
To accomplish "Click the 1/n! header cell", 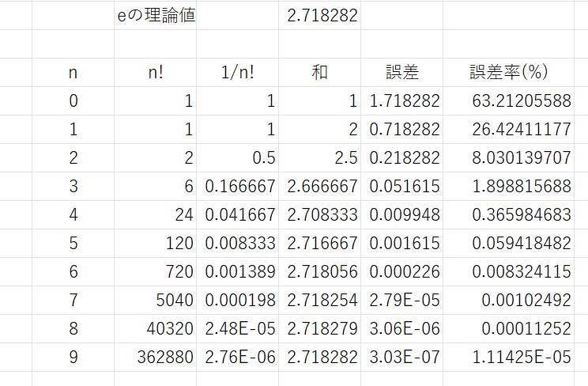I will [237, 72].
